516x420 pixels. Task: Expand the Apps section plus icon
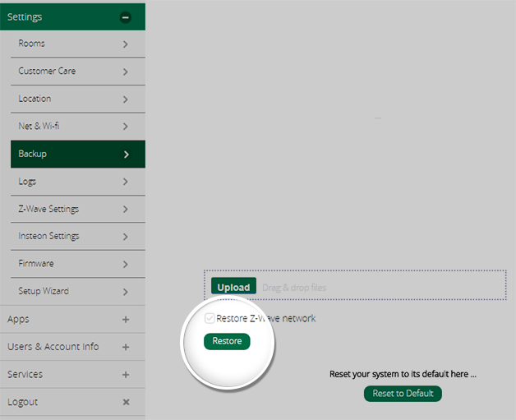pos(126,320)
